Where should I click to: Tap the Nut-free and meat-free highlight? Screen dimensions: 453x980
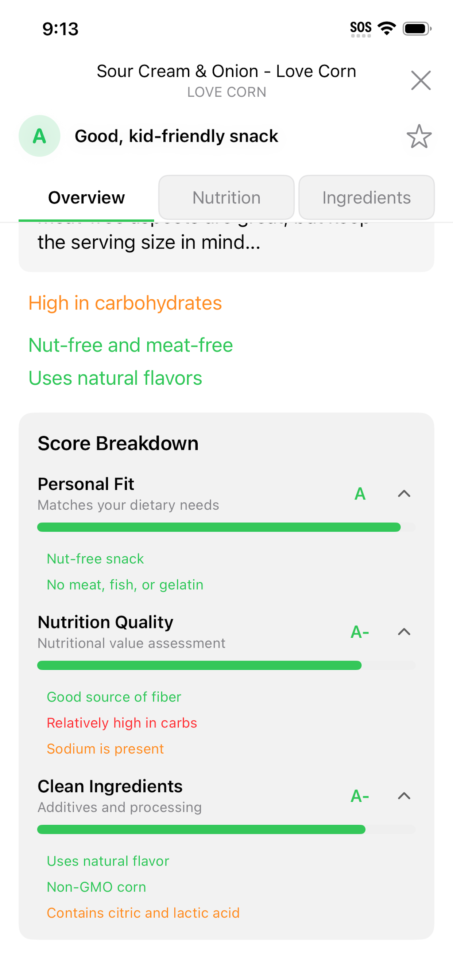click(131, 345)
